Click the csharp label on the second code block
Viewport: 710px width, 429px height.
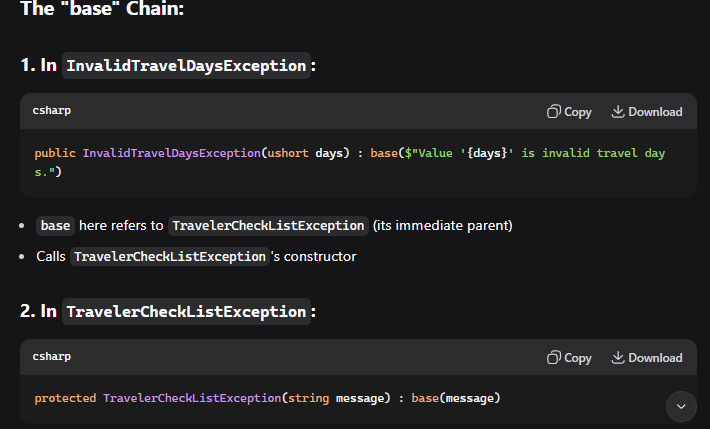point(52,357)
